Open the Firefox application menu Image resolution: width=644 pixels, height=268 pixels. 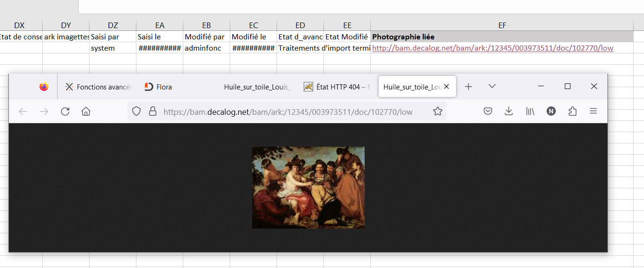click(593, 112)
